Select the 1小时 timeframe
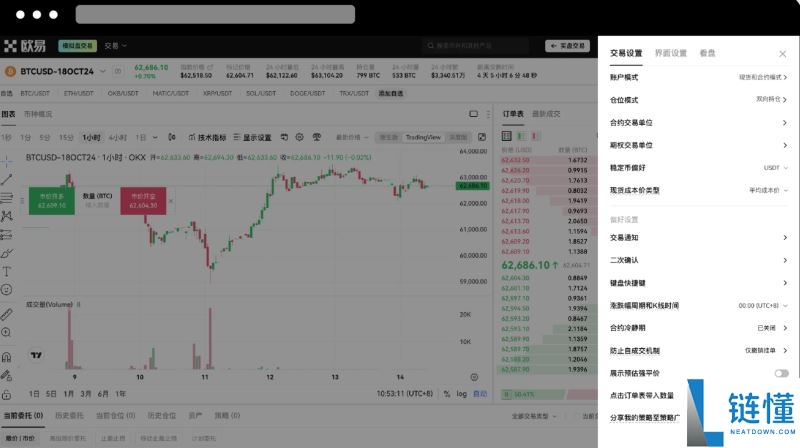The image size is (800, 448). (91, 137)
